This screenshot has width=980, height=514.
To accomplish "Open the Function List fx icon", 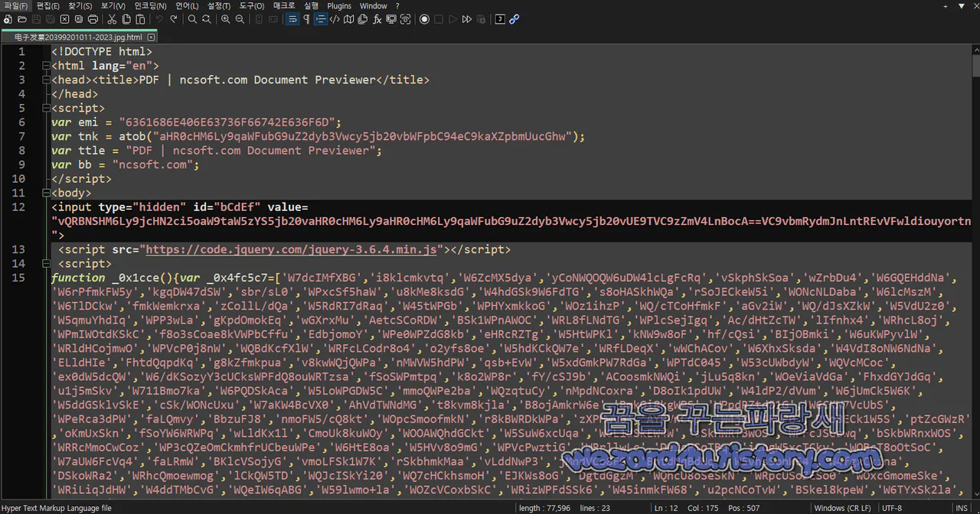I will [x=377, y=19].
